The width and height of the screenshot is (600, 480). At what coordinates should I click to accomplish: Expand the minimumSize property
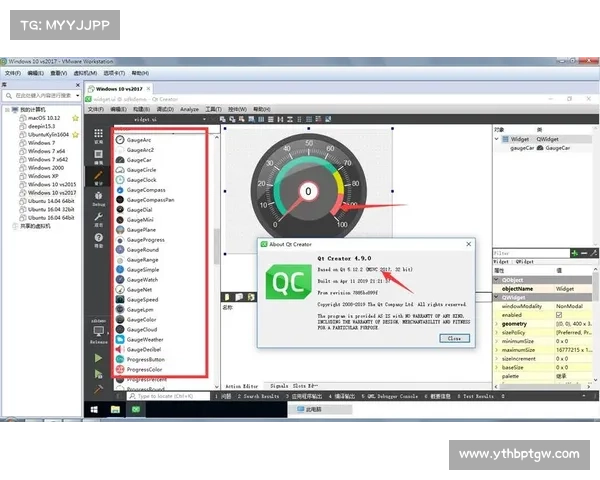(497, 341)
